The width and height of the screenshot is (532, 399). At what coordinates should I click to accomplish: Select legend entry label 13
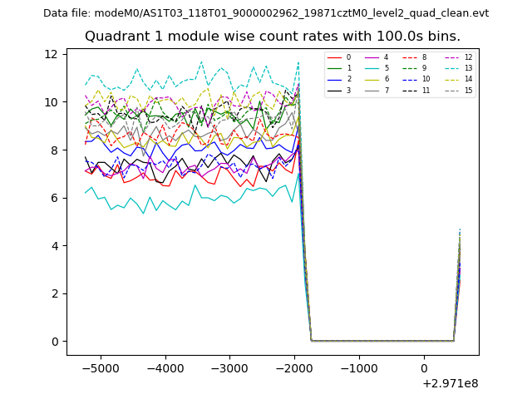click(468, 68)
